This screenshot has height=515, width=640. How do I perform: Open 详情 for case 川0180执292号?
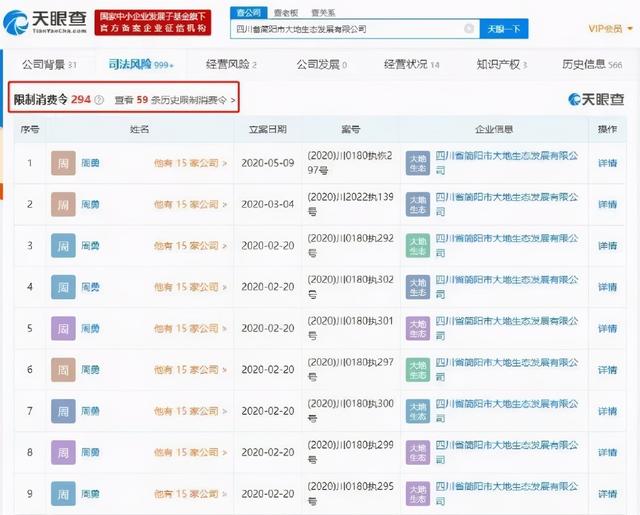tap(607, 246)
